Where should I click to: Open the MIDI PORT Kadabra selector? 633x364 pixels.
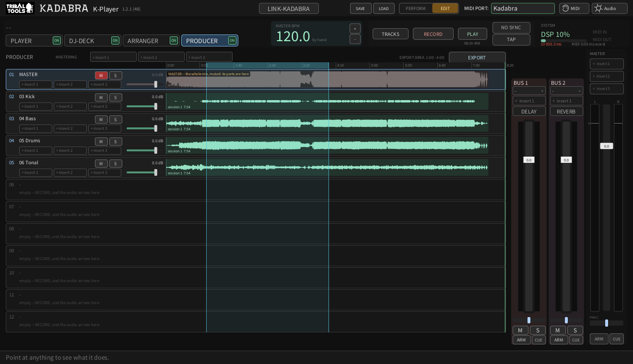tap(523, 8)
